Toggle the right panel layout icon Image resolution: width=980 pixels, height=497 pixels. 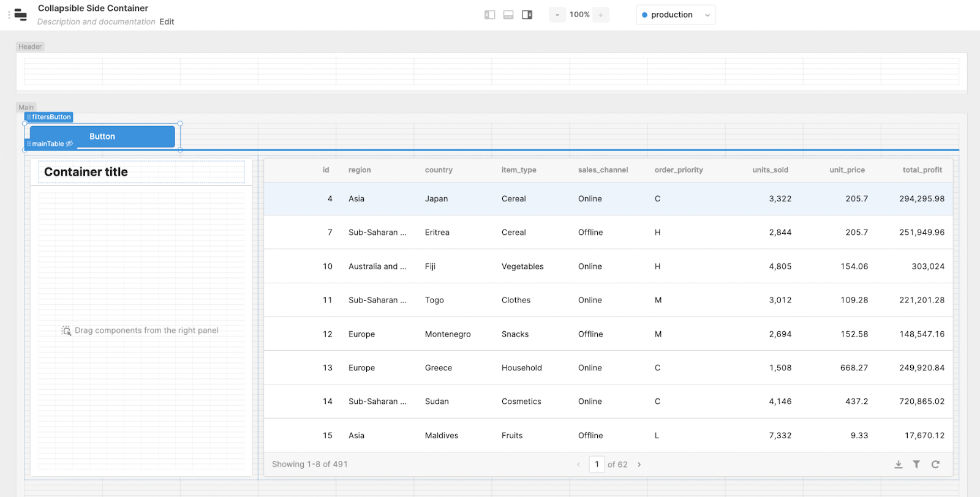point(527,15)
